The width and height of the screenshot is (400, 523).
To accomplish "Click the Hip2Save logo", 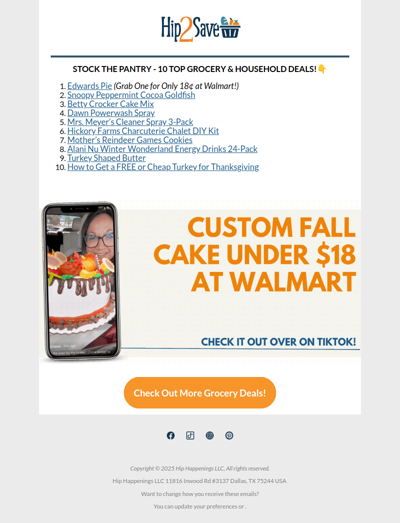I will pyautogui.click(x=201, y=29).
